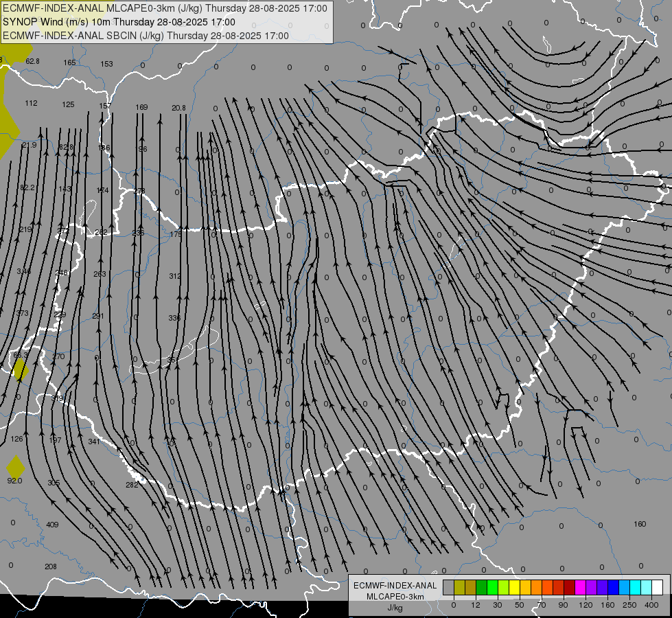The width and height of the screenshot is (672, 618).
Task: Click the map value 282
Action: [x=132, y=485]
